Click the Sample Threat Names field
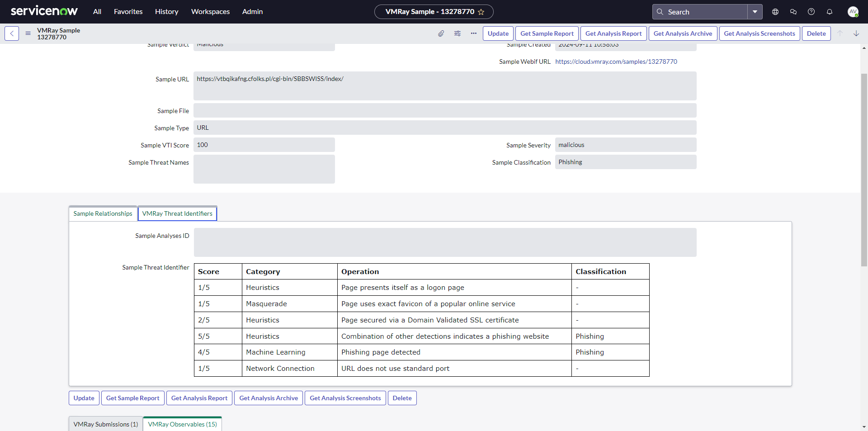The width and height of the screenshot is (868, 431). click(264, 169)
